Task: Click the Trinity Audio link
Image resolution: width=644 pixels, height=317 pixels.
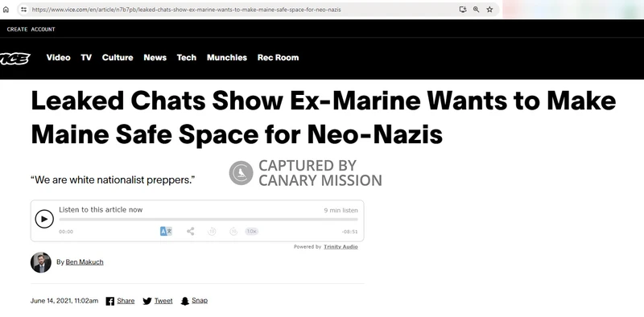Action: 341,247
